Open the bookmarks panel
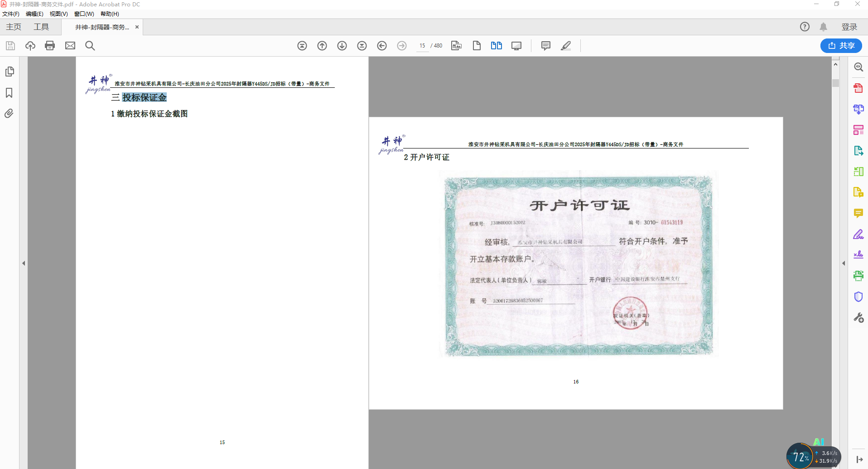The width and height of the screenshot is (868, 469). tap(9, 93)
